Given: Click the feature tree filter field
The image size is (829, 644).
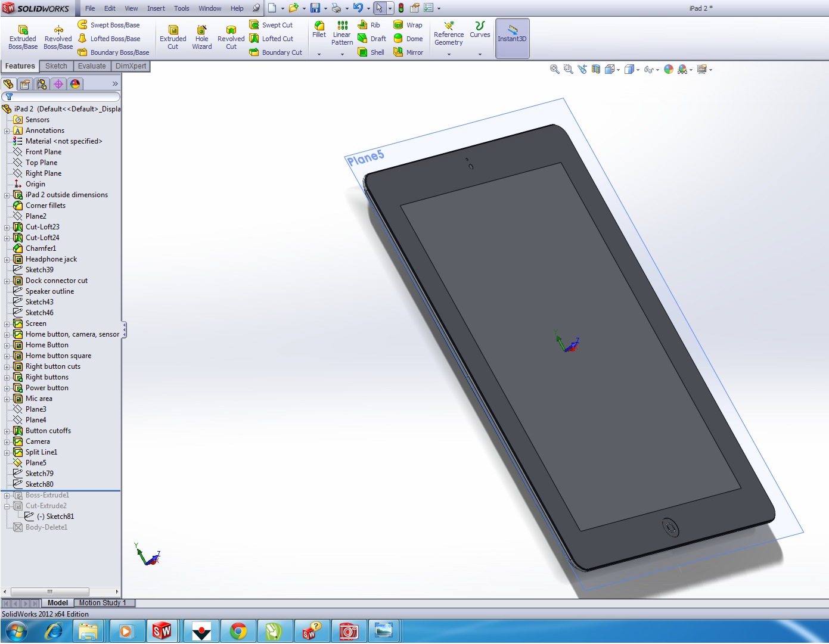Looking at the screenshot, I should pos(61,97).
